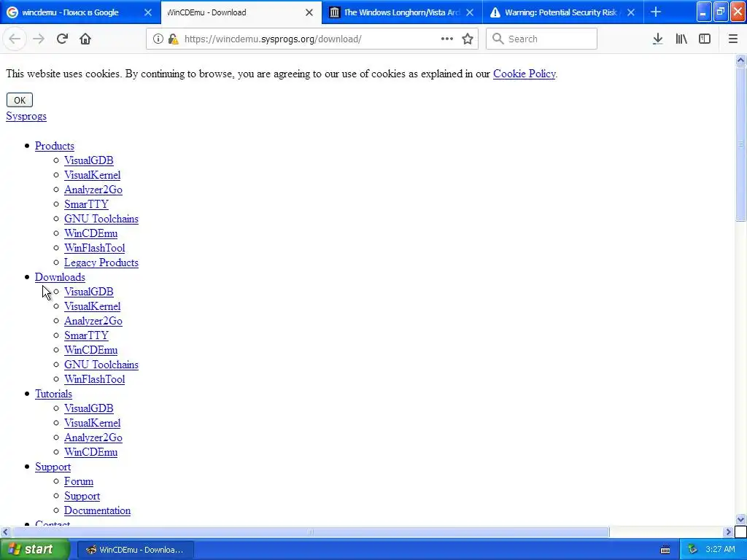The image size is (747, 560).
Task: Open GNU Toolchains under Products
Action: [101, 219]
